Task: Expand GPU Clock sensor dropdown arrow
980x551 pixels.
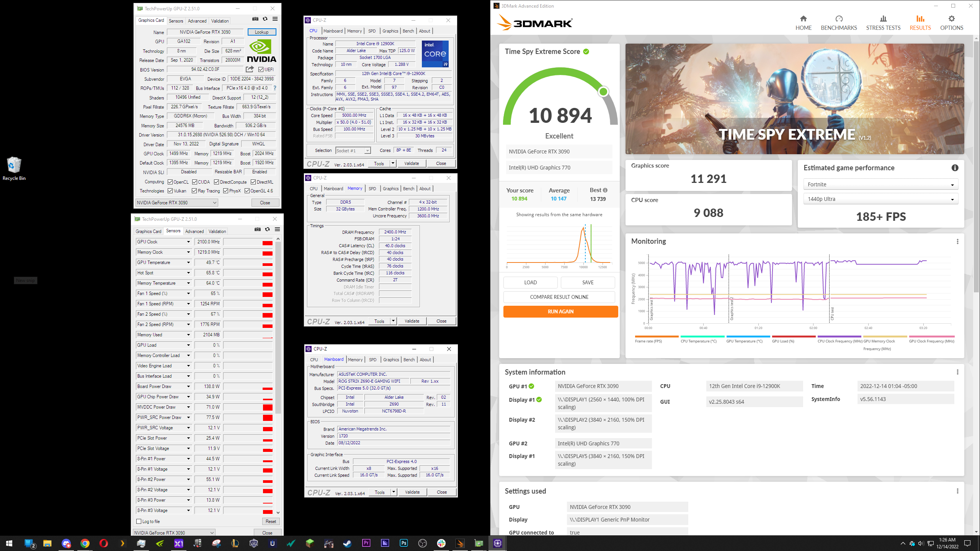Action: click(188, 242)
